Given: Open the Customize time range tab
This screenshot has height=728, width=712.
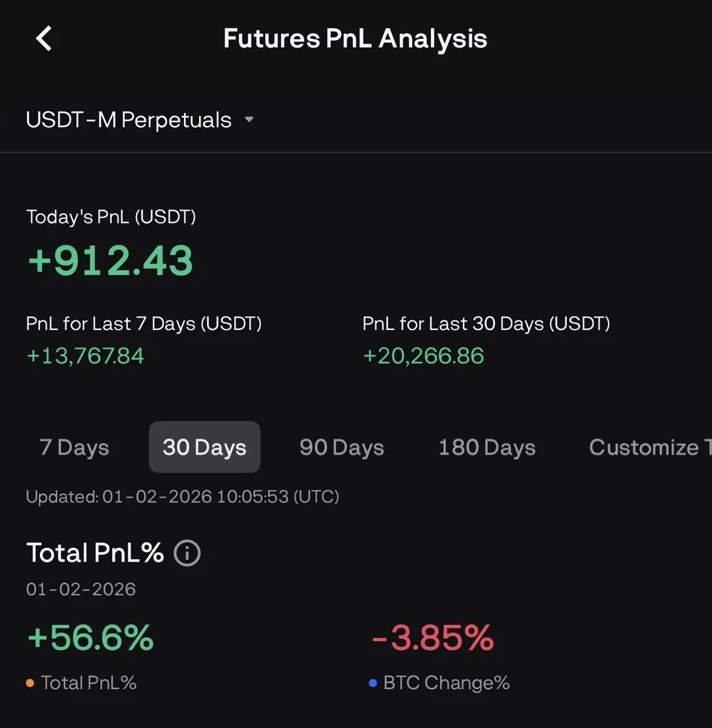Looking at the screenshot, I should [646, 448].
